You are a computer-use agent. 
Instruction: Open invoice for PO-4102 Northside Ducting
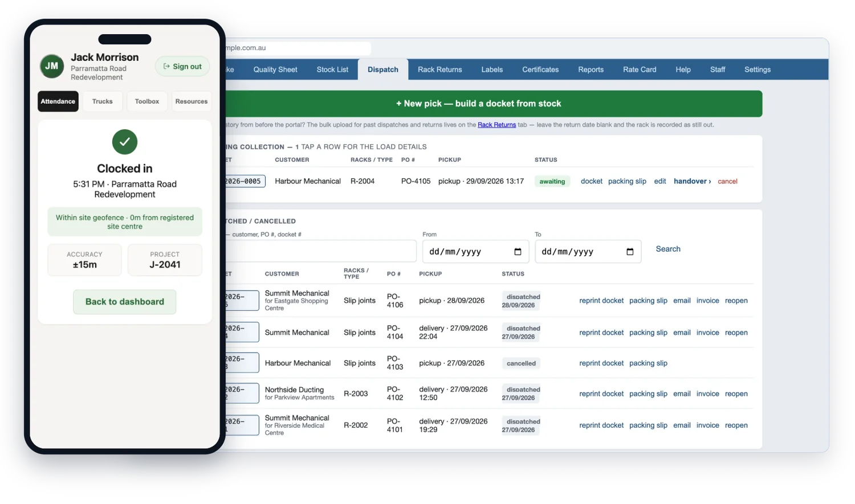tap(707, 394)
